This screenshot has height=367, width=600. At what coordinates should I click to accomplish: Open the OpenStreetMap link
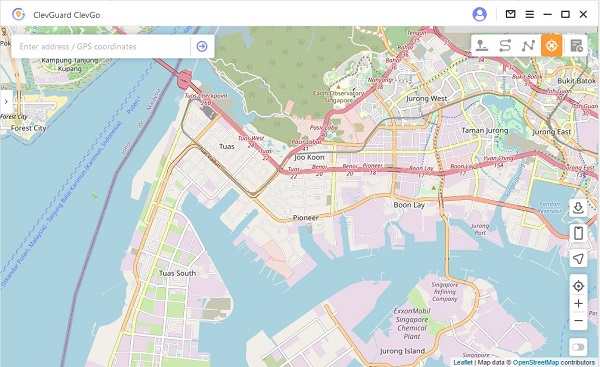[536, 362]
